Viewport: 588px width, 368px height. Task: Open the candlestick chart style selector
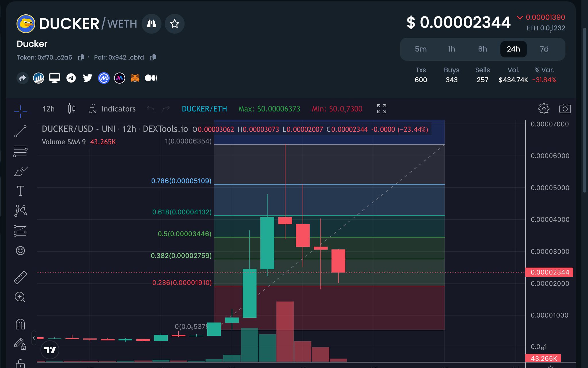(x=71, y=109)
